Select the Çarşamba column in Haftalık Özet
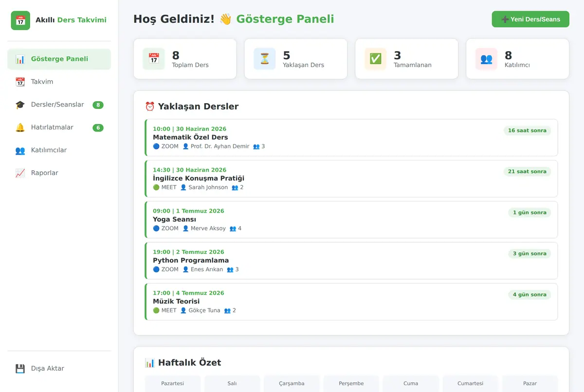Image resolution: width=584 pixels, height=392 pixels. [292, 383]
